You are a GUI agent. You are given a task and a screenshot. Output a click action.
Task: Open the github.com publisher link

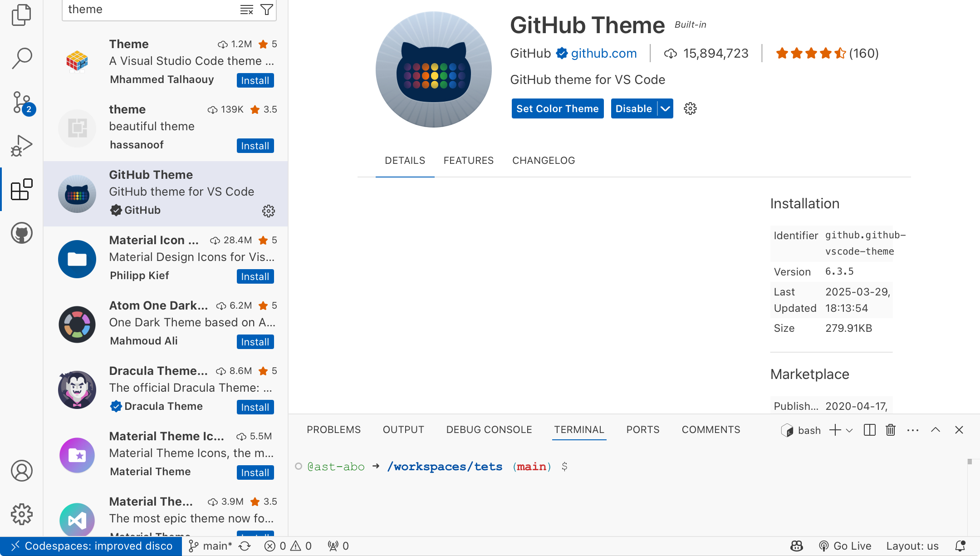(x=603, y=54)
